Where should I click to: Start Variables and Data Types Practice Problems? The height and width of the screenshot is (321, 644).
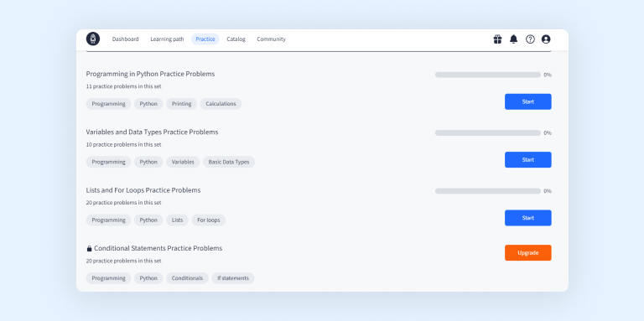pyautogui.click(x=527, y=160)
